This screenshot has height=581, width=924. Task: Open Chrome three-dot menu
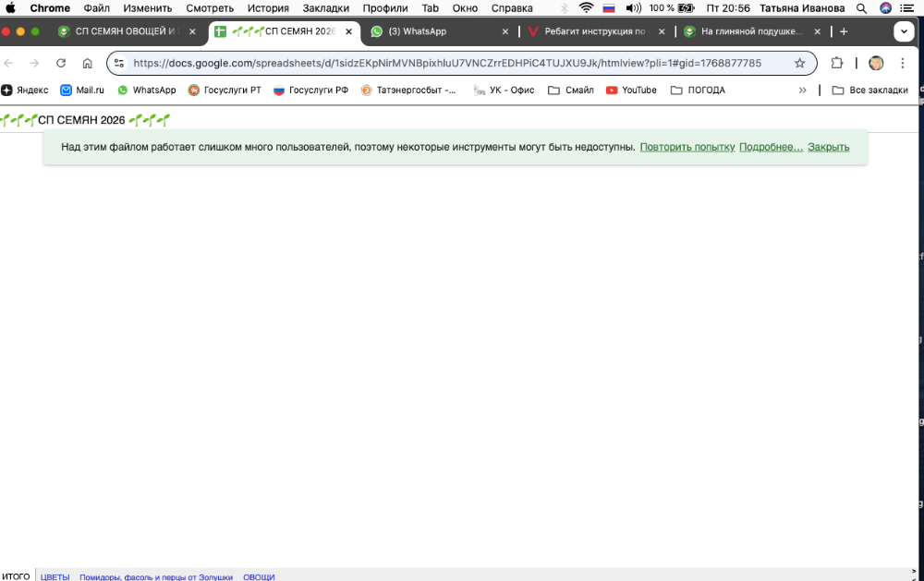[x=903, y=64]
